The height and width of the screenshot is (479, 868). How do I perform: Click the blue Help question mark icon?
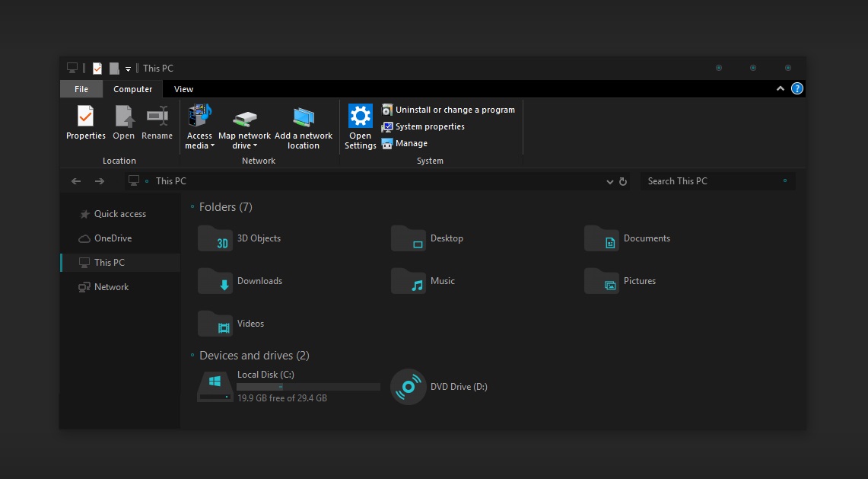[796, 89]
